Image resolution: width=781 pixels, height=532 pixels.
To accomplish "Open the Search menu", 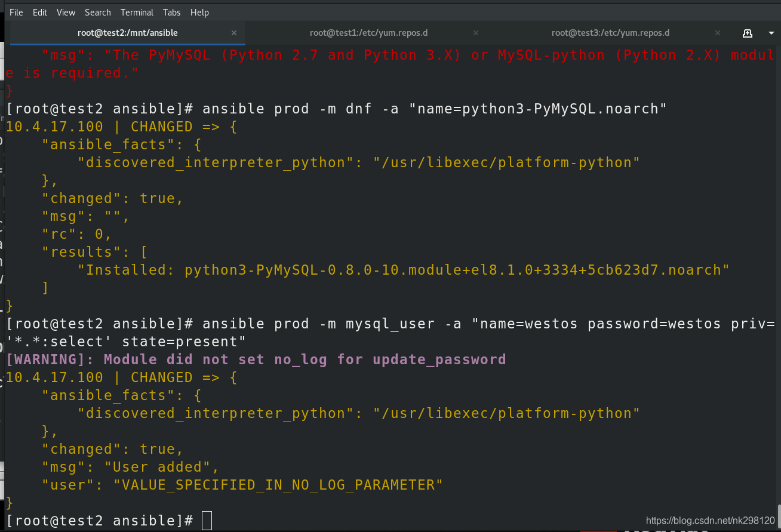I will point(98,12).
